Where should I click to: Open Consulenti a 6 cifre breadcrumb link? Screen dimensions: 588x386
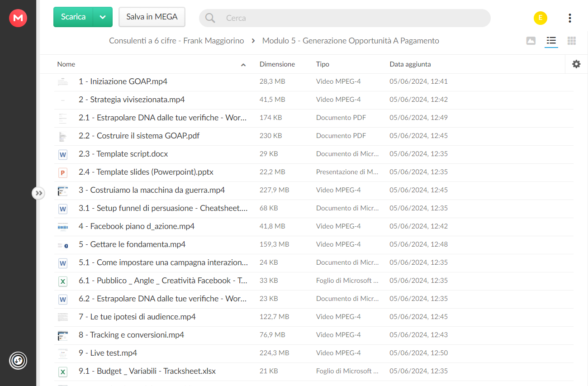click(x=176, y=41)
